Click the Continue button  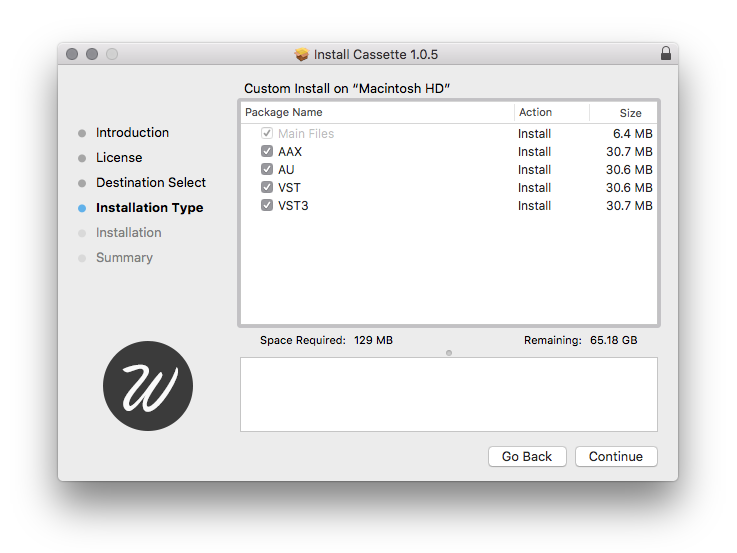pyautogui.click(x=616, y=456)
